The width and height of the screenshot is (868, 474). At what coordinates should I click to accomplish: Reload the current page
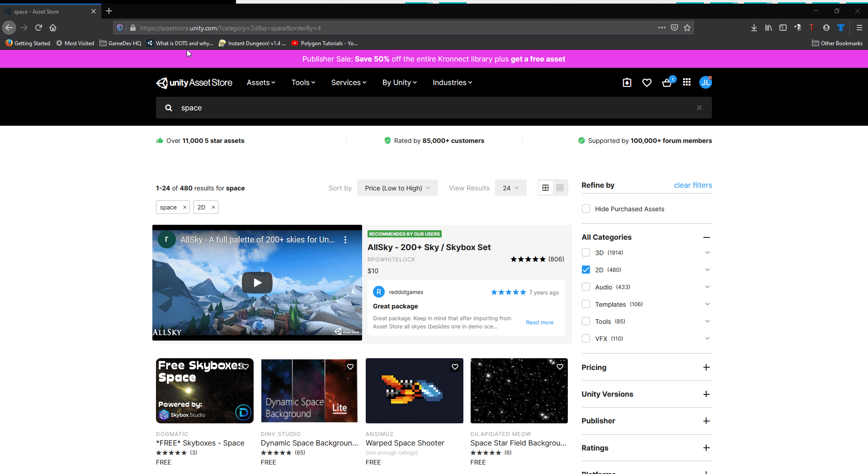[39, 28]
